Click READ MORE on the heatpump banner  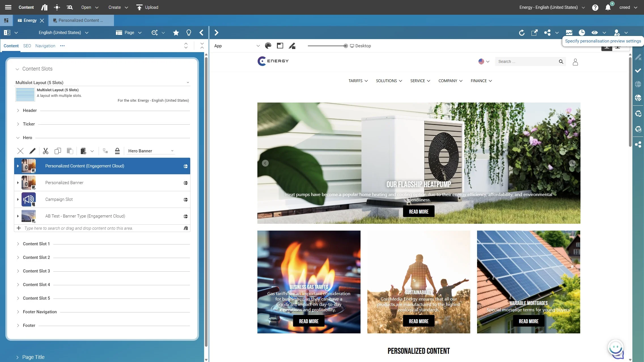[x=418, y=212]
